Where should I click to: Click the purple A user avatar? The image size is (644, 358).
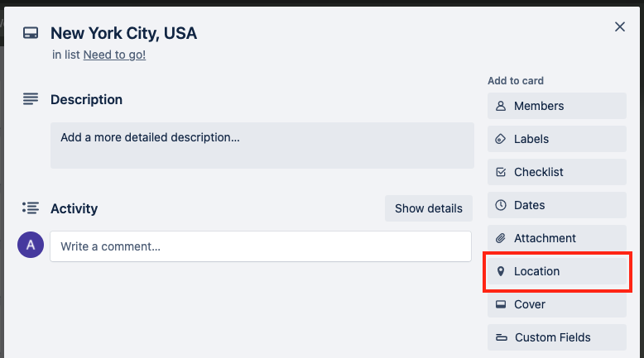coord(31,245)
